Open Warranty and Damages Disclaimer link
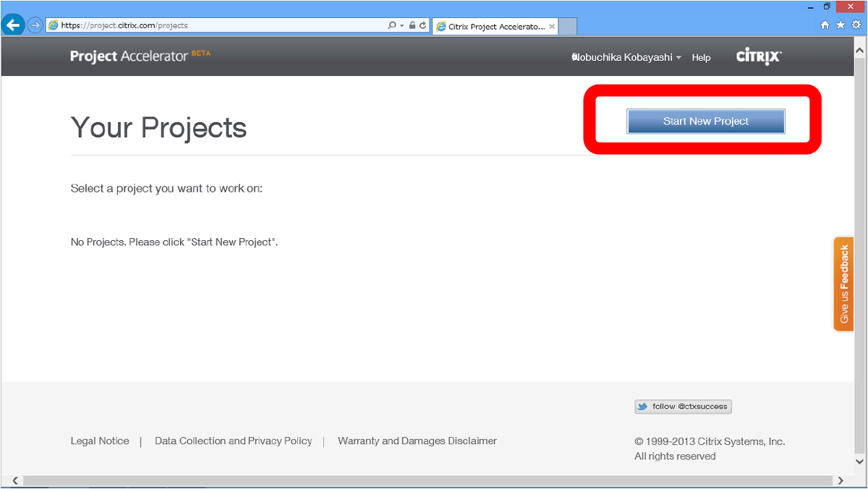Screen dimensions: 868x489 click(x=417, y=441)
